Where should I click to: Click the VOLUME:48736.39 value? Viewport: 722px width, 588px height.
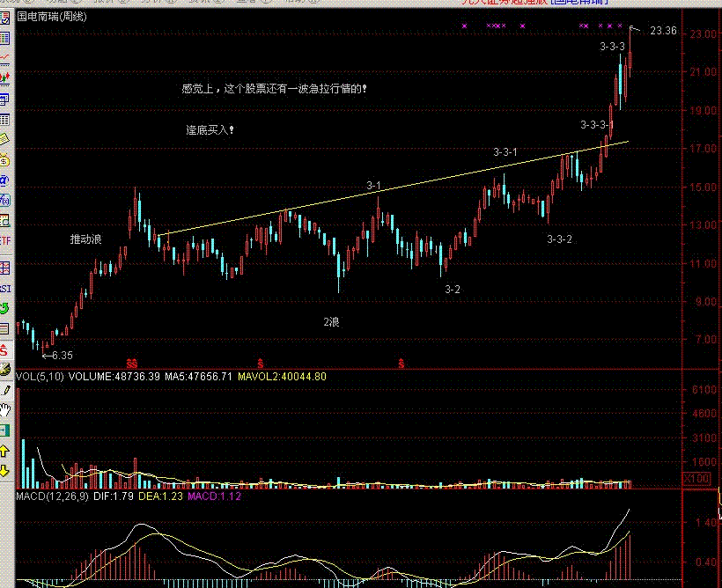coord(114,377)
